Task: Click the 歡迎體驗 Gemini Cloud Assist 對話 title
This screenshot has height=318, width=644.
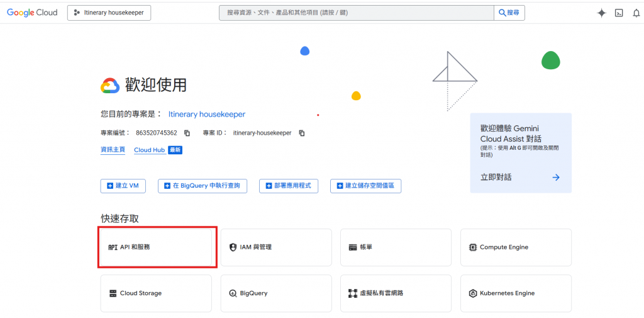Action: pos(509,133)
